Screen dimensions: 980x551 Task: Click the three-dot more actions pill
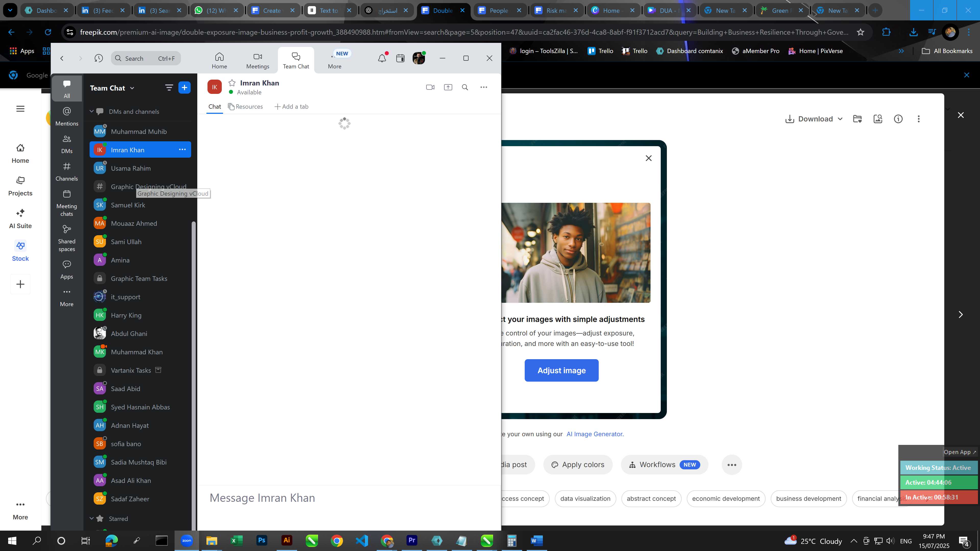pyautogui.click(x=732, y=465)
